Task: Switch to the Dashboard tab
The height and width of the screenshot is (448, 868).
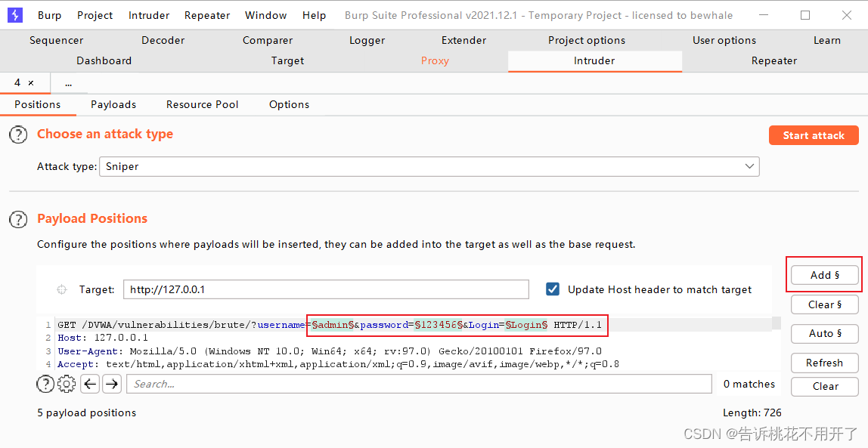Action: 104,61
